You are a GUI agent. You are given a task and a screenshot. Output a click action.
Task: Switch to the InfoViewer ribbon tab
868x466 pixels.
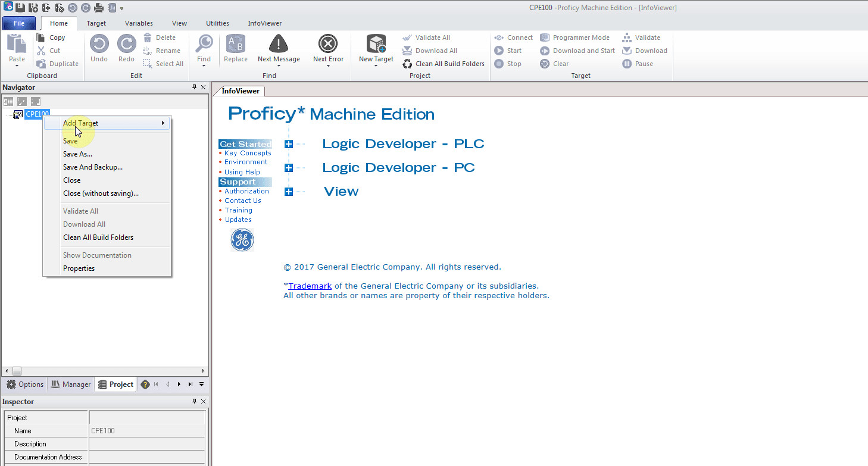pyautogui.click(x=265, y=23)
